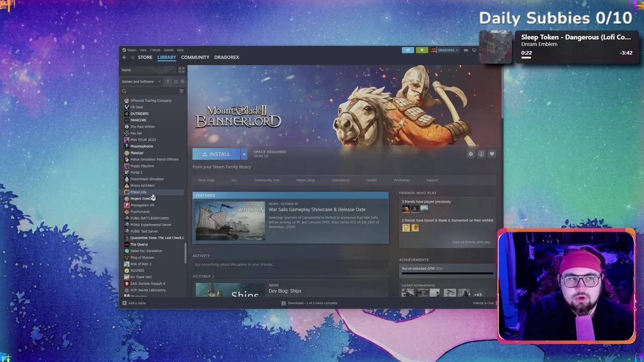Open the Points Shop link
Screen dimensions: 644x362
[x=305, y=180]
